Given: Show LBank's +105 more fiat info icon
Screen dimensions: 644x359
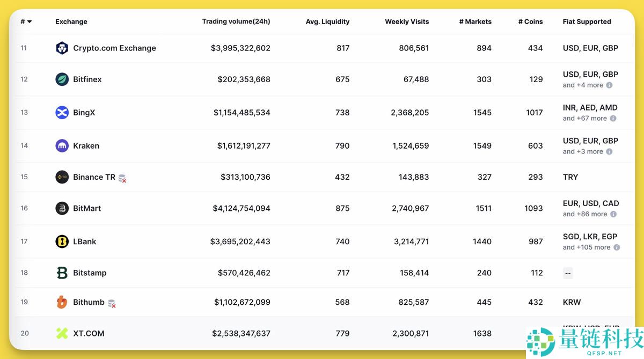Looking at the screenshot, I should (617, 247).
